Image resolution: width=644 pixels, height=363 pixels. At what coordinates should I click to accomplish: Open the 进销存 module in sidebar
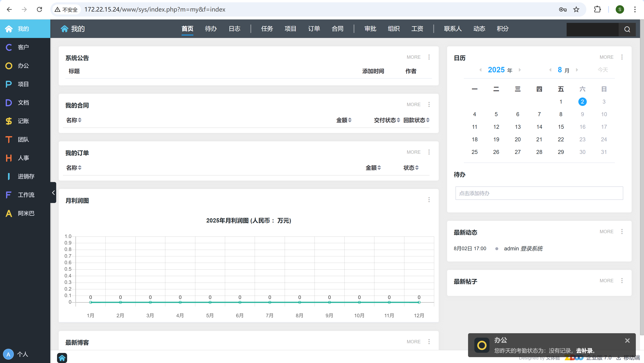coord(25,177)
